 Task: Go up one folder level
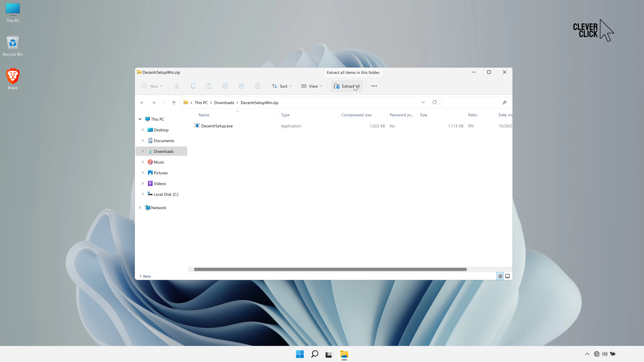point(174,103)
